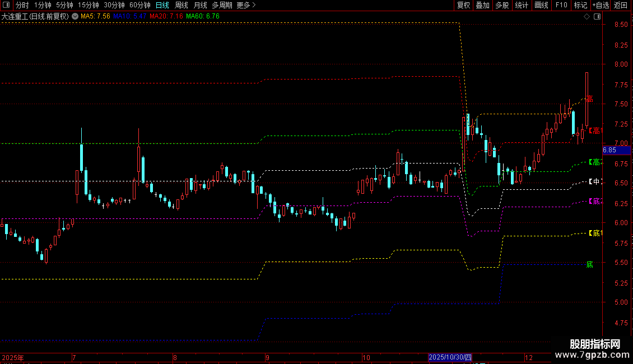
Task: Expand the 更多 periods menu
Action: coord(246,5)
